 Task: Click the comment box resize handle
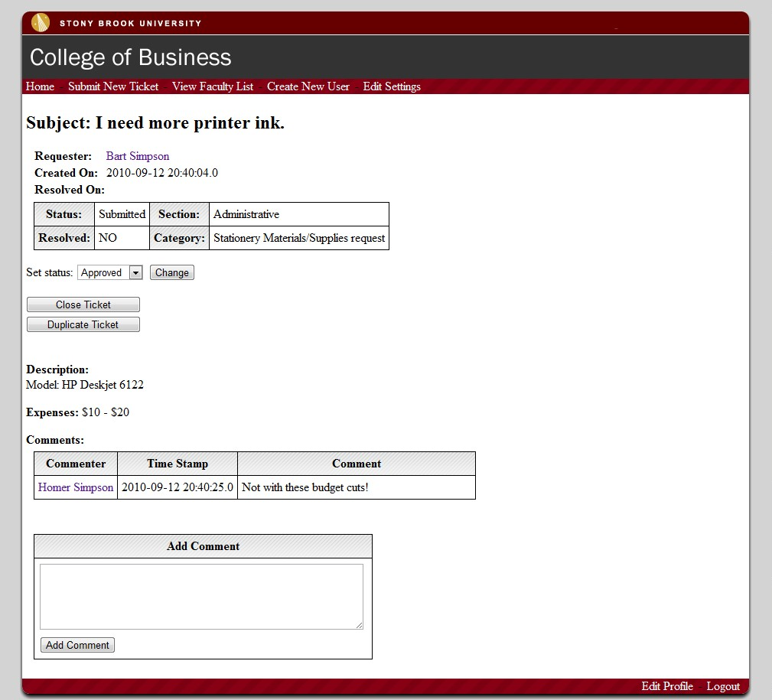[x=359, y=625]
